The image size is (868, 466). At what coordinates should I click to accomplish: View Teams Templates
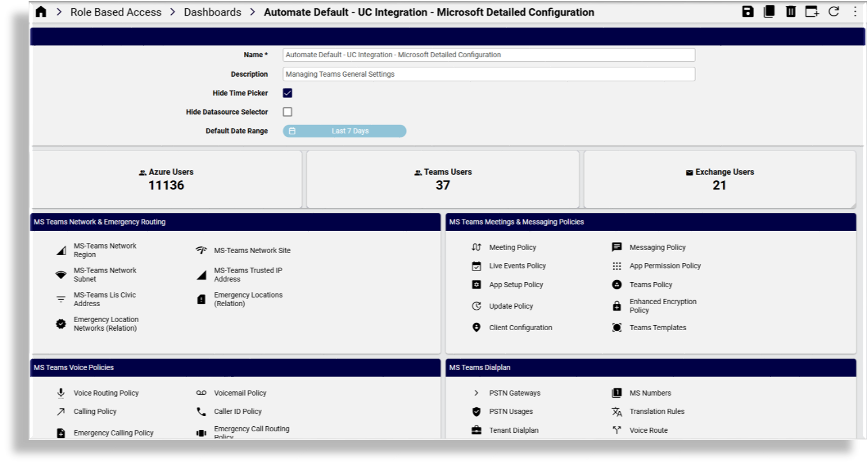click(x=657, y=327)
